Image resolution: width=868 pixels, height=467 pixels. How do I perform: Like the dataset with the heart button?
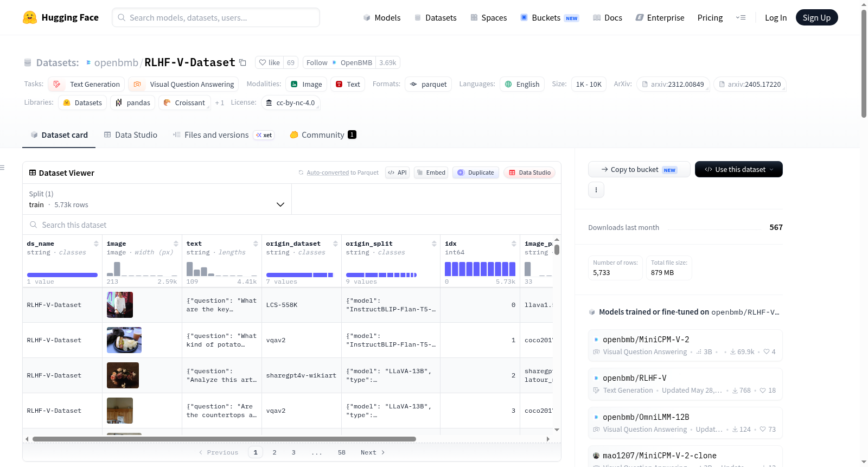(269, 62)
